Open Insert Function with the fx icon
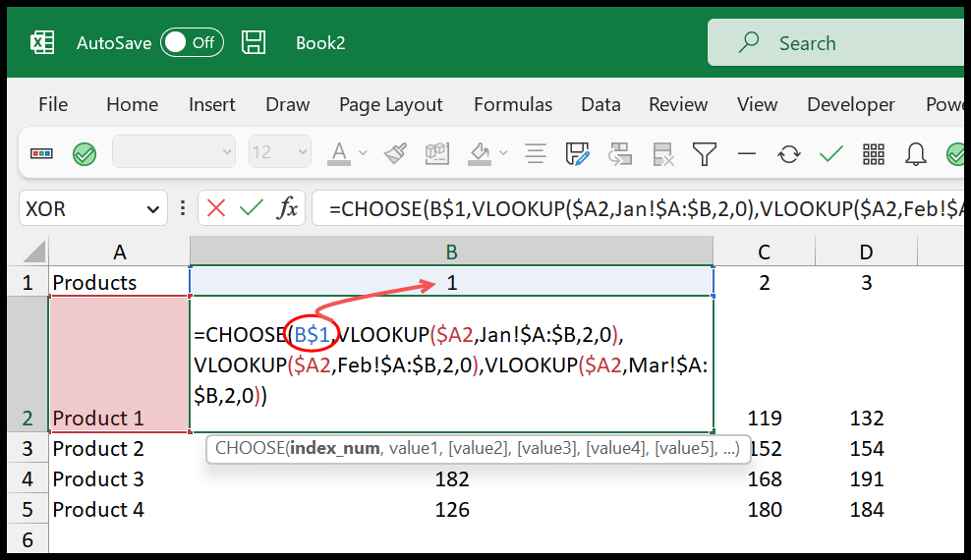971x560 pixels. [x=287, y=208]
